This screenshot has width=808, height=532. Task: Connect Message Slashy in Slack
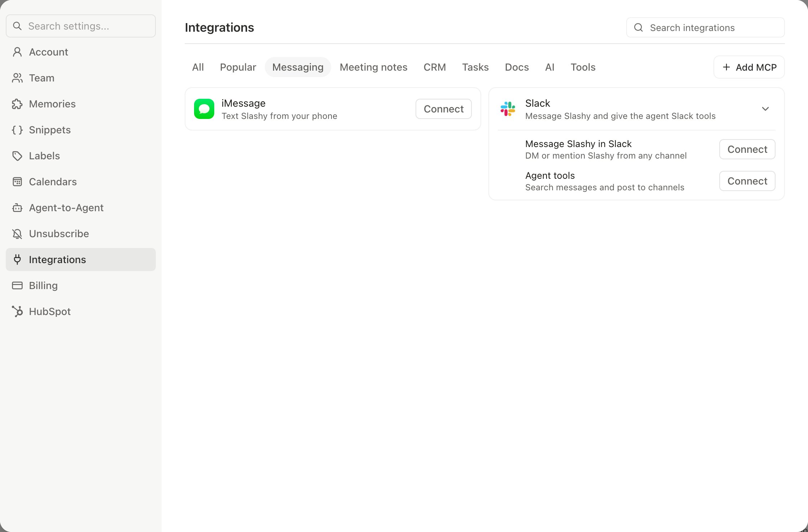click(747, 149)
